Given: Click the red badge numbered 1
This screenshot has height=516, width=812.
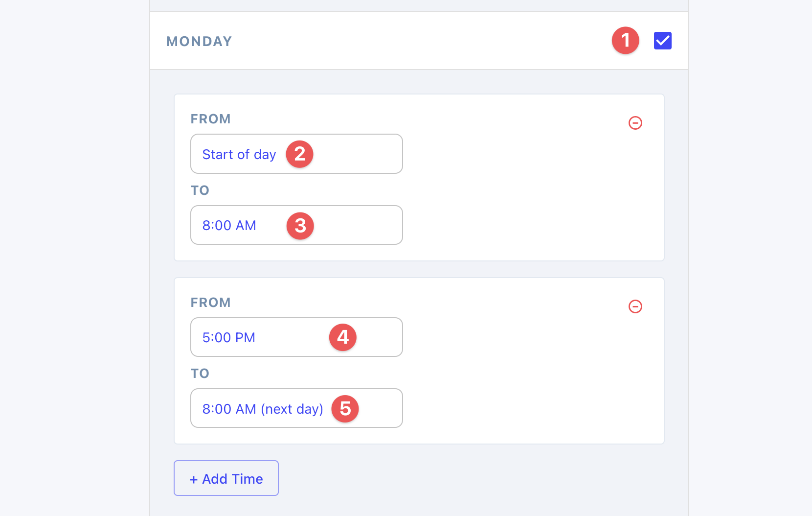Looking at the screenshot, I should [625, 40].
